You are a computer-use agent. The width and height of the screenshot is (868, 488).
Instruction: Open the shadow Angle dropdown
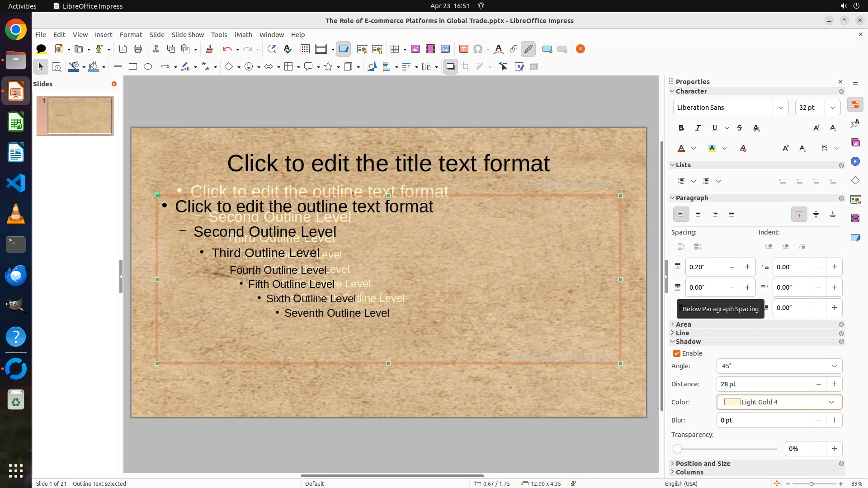[x=834, y=366]
